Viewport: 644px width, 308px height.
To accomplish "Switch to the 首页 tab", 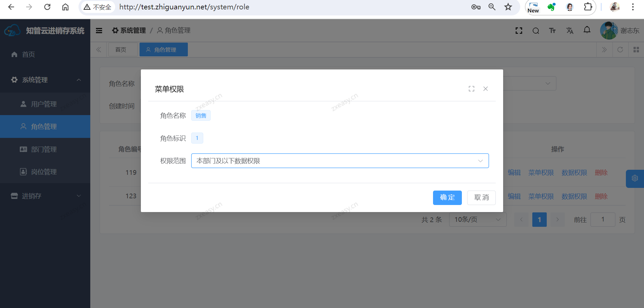I will coord(121,50).
